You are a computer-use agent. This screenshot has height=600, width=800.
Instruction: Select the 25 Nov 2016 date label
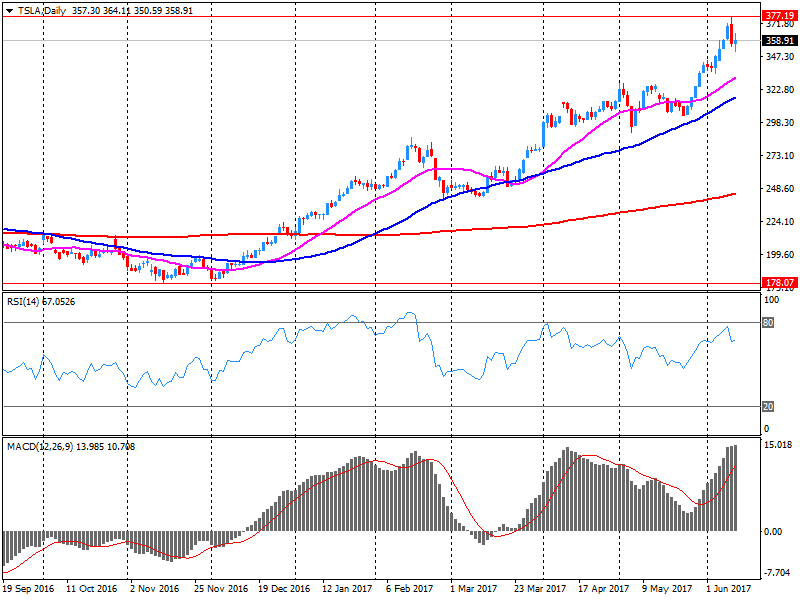click(221, 588)
